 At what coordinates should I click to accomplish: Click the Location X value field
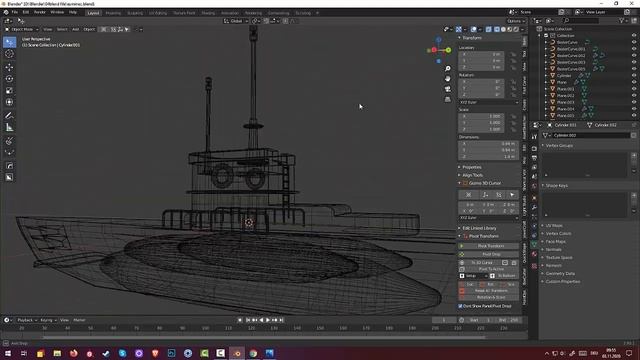click(x=481, y=54)
